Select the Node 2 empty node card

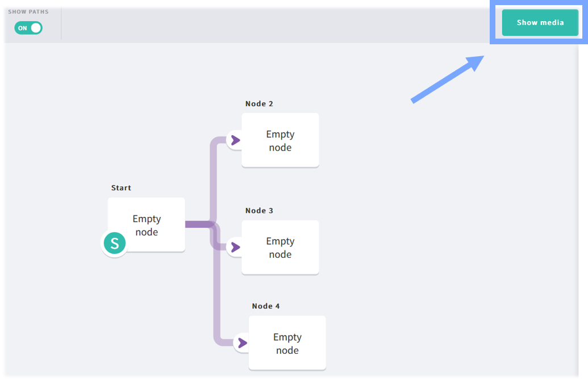coord(280,140)
